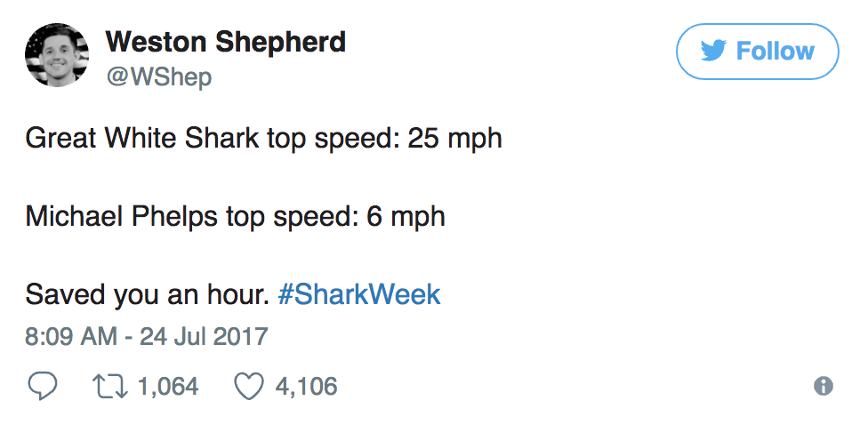Open the Weston Shepherd name link

(226, 41)
